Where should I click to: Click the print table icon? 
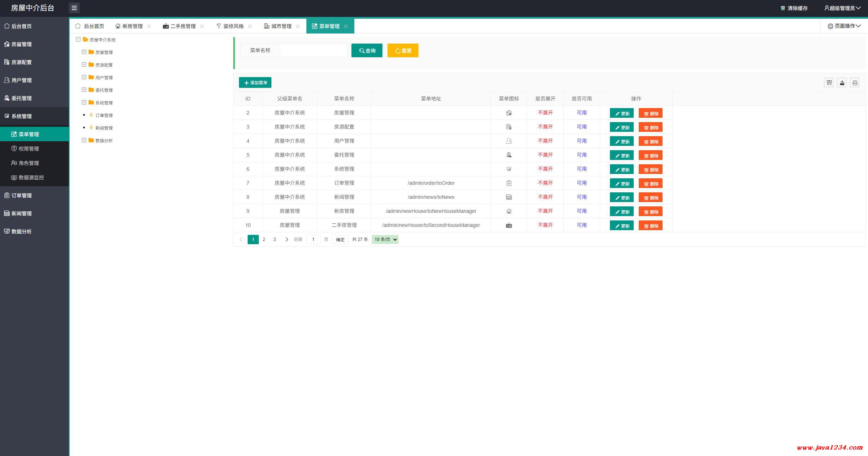[855, 83]
